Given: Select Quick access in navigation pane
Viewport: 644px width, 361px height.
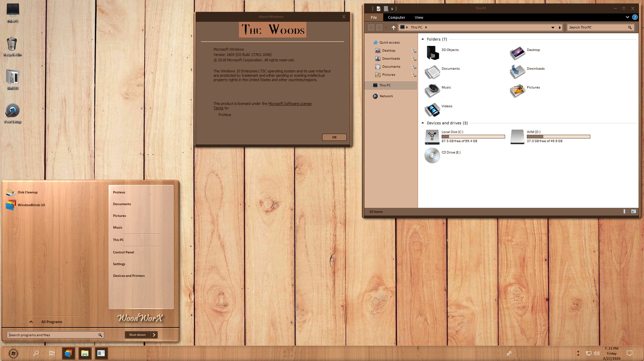Looking at the screenshot, I should [386, 43].
